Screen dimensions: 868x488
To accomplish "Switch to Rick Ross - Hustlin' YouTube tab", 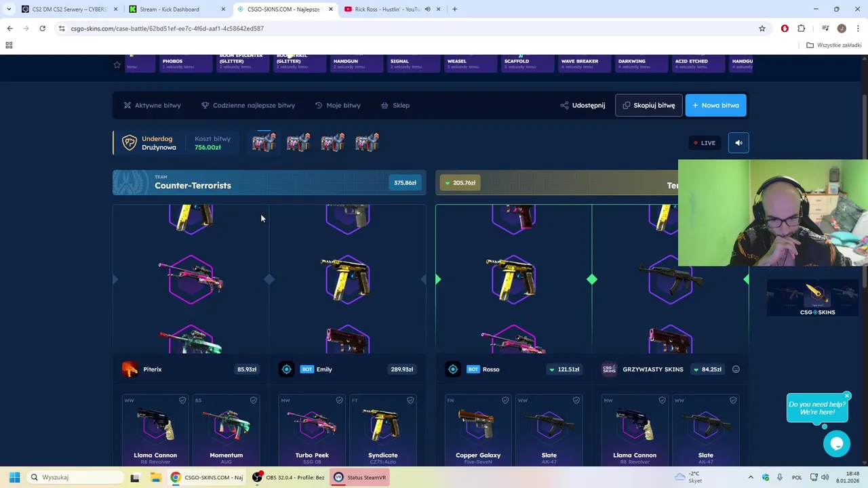I will tap(392, 9).
